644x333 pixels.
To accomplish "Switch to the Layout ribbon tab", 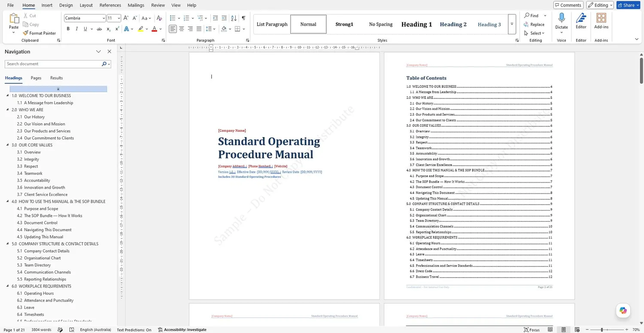I will (x=86, y=5).
